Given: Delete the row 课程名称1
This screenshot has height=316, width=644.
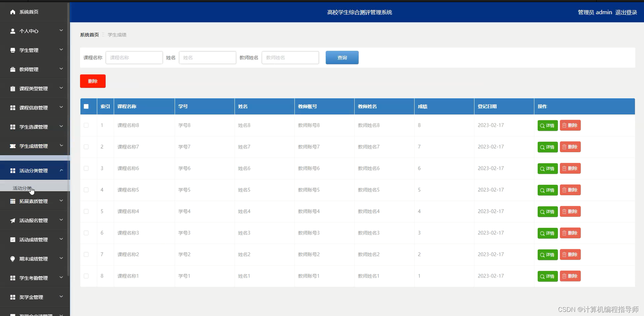Looking at the screenshot, I should click(x=570, y=276).
